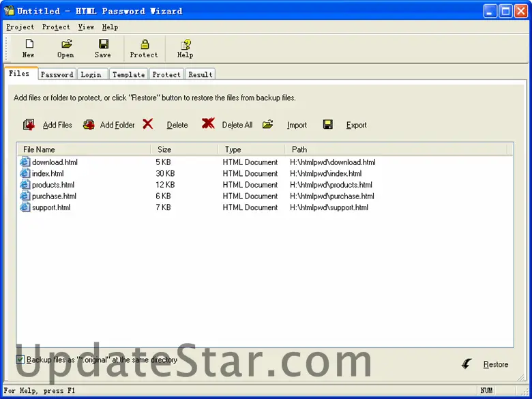Click the H:\htmlpwd\support.html path cell
This screenshot has width=532, height=399.
(x=329, y=207)
